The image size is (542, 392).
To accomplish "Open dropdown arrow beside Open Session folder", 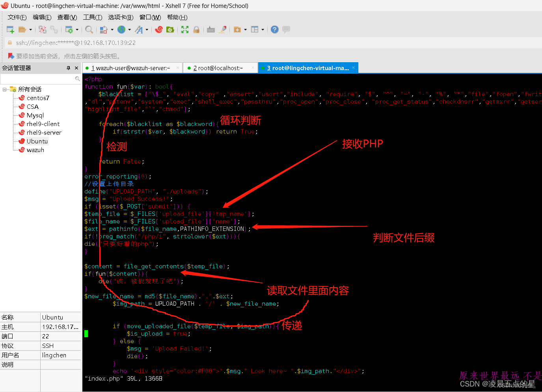I will pos(30,30).
